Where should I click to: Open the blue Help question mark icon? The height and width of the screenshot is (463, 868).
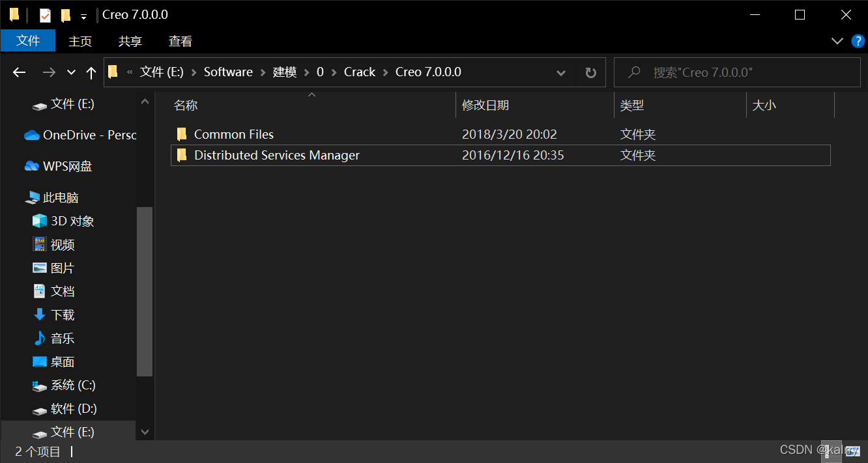[858, 41]
